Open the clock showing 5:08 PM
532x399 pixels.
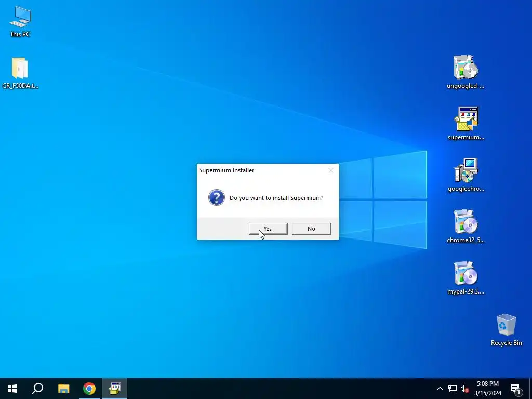click(x=487, y=389)
